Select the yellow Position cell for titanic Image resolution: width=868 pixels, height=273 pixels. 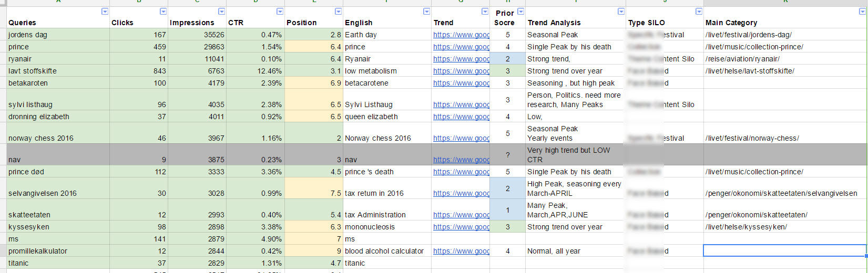pyautogui.click(x=313, y=263)
